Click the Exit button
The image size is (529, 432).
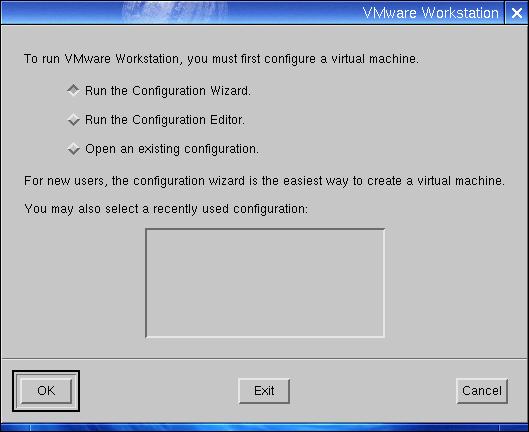point(264,391)
